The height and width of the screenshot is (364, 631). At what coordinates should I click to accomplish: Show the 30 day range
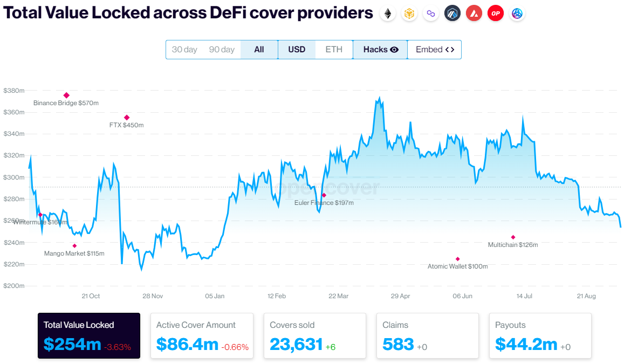[184, 50]
